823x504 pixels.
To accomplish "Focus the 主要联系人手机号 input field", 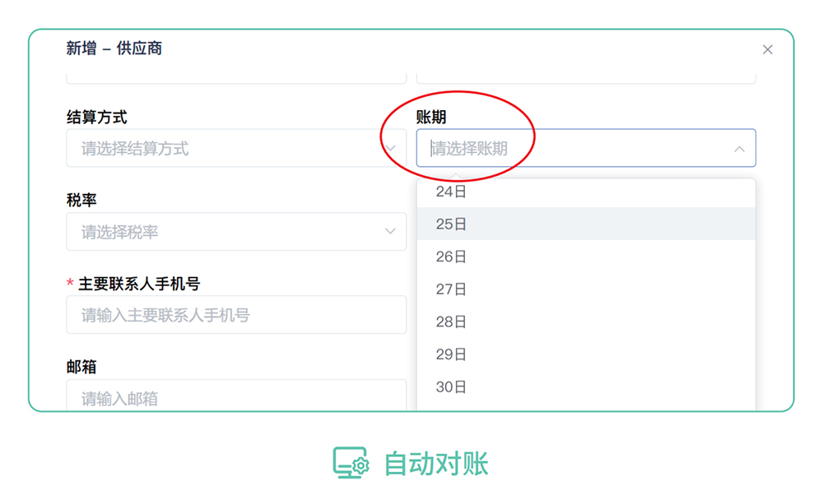I will (236, 315).
